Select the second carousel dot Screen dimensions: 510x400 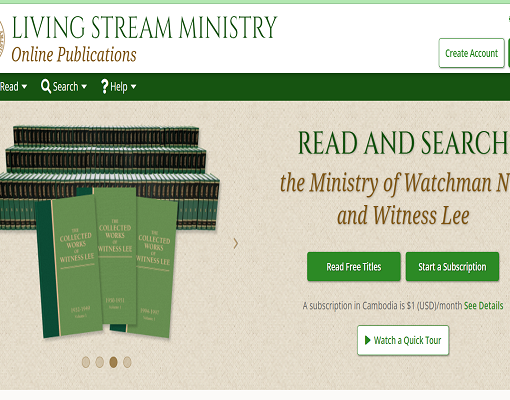coord(100,362)
